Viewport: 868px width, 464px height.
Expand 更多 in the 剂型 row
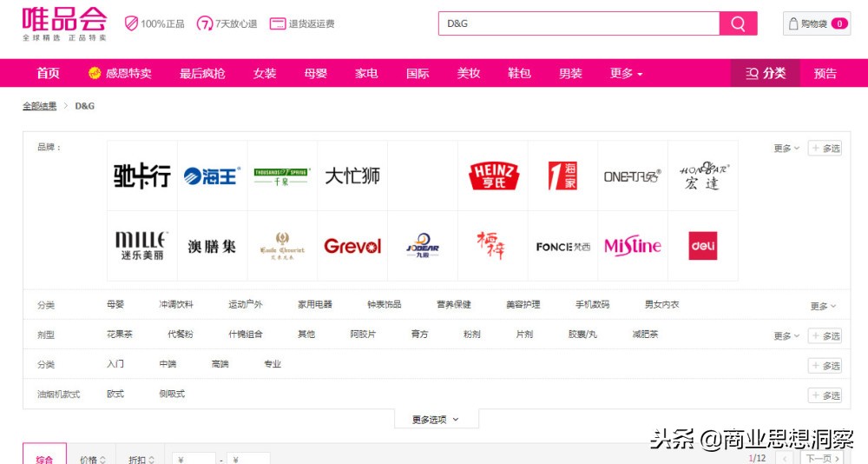pyautogui.click(x=786, y=336)
